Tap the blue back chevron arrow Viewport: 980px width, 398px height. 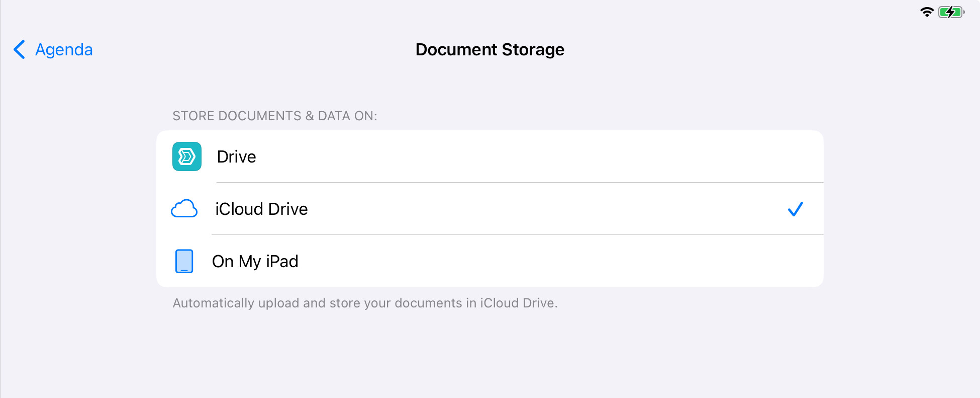19,49
